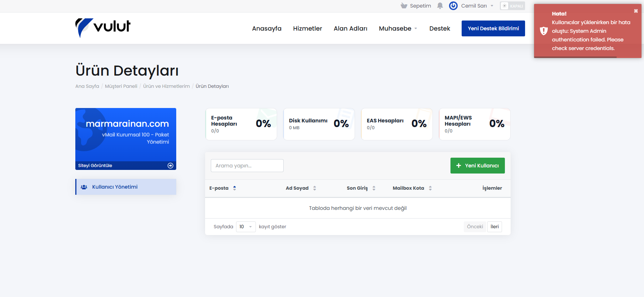The height and width of the screenshot is (297, 644).
Task: Click the EAS Hesapları usage card
Action: (x=397, y=124)
